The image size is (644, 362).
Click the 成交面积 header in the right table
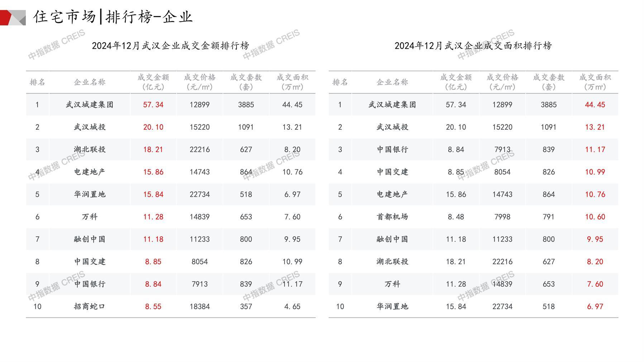(595, 82)
